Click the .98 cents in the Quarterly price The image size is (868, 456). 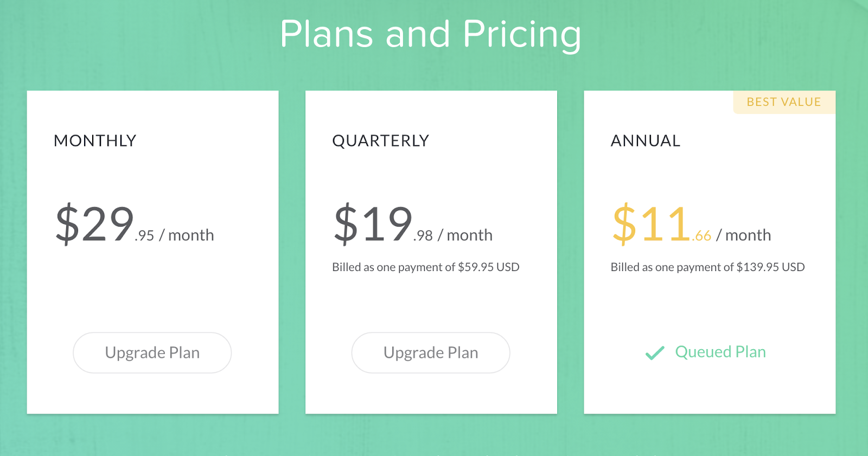(423, 236)
